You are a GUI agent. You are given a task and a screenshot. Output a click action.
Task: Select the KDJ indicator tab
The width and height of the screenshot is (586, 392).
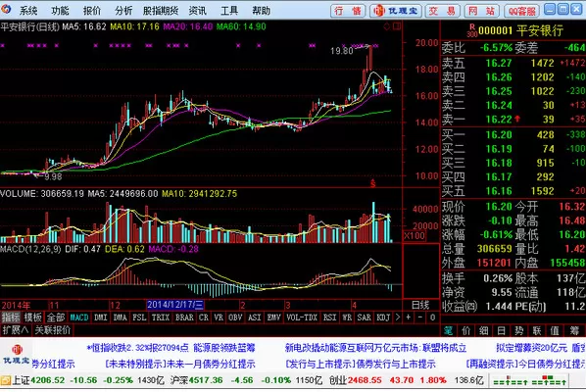click(383, 318)
